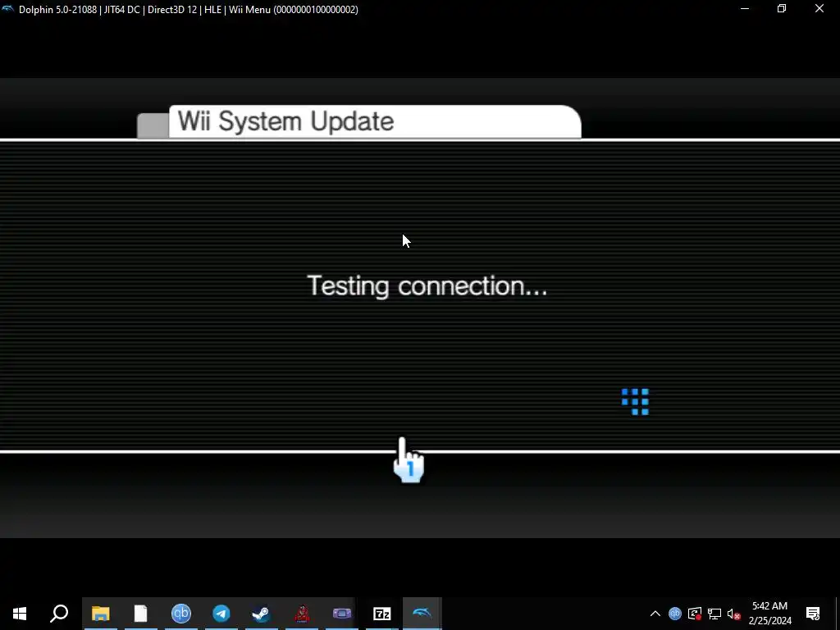The image size is (840, 630).
Task: Open the qBittorrent system tray icon
Action: coord(675,614)
